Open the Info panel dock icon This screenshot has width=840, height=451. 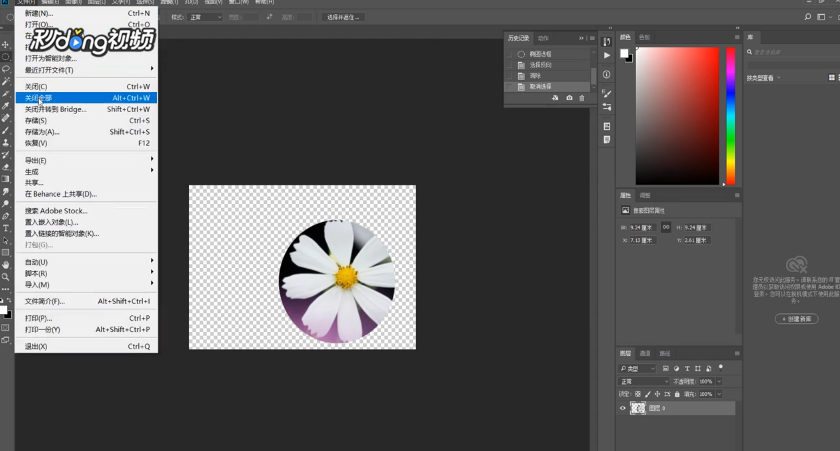click(606, 74)
